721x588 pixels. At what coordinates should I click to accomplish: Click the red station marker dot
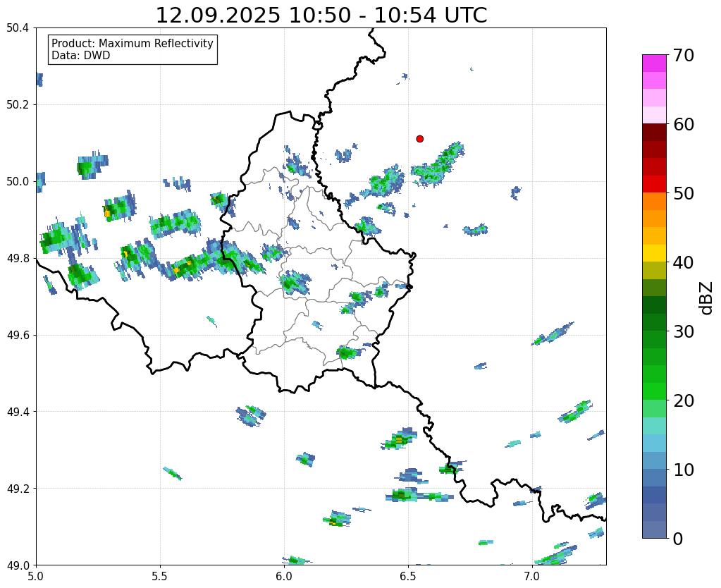(419, 139)
